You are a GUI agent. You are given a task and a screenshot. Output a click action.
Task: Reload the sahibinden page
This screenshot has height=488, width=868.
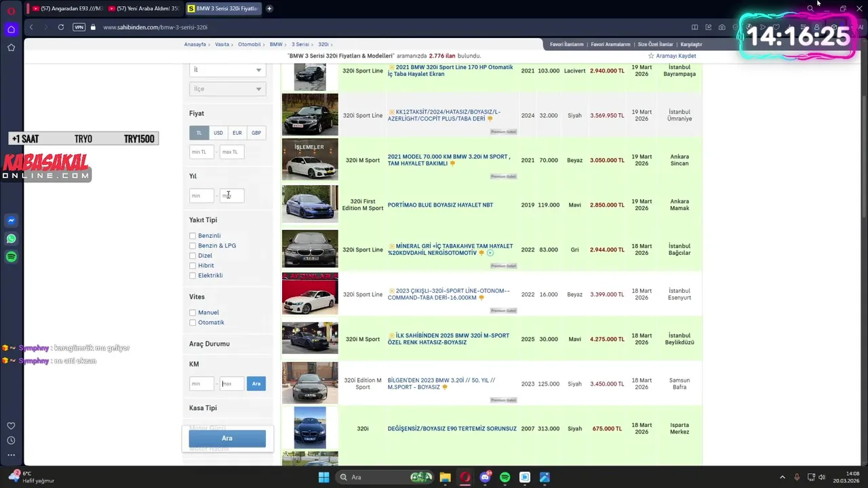61,27
